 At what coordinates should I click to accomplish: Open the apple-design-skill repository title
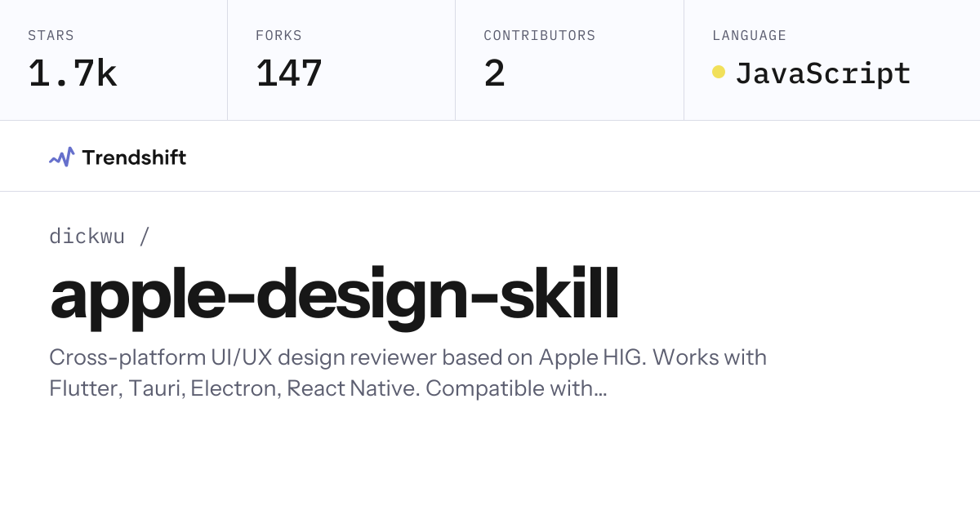coord(334,297)
